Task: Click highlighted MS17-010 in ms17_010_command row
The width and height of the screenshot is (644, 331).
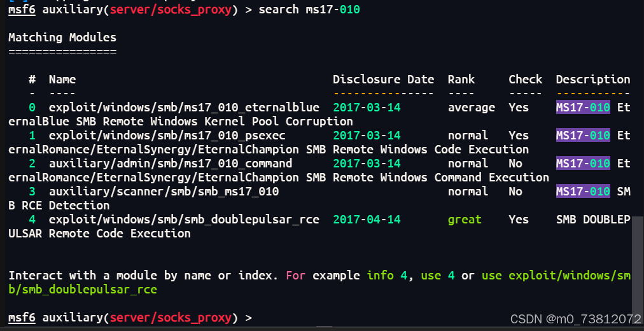Action: tap(583, 164)
